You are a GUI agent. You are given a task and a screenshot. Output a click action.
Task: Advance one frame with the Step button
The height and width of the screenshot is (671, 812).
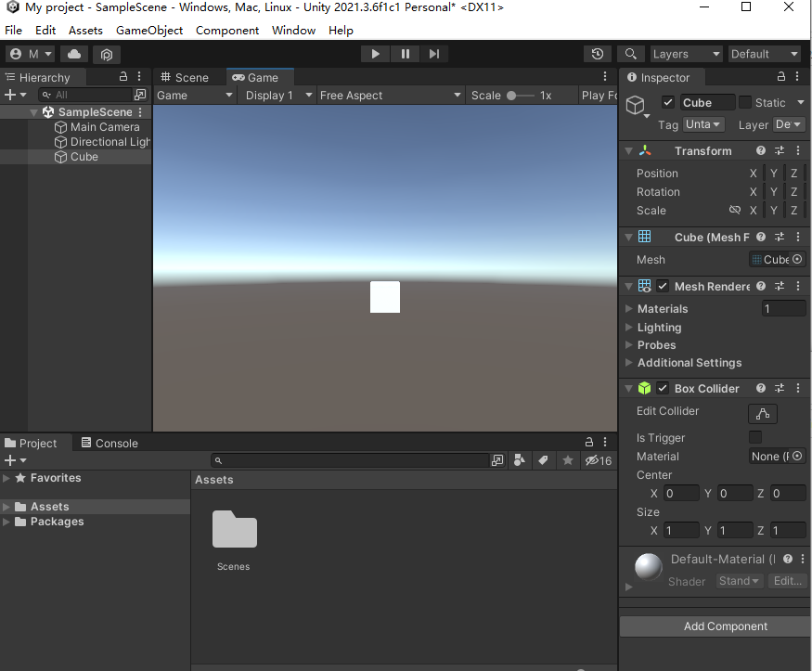click(x=434, y=54)
